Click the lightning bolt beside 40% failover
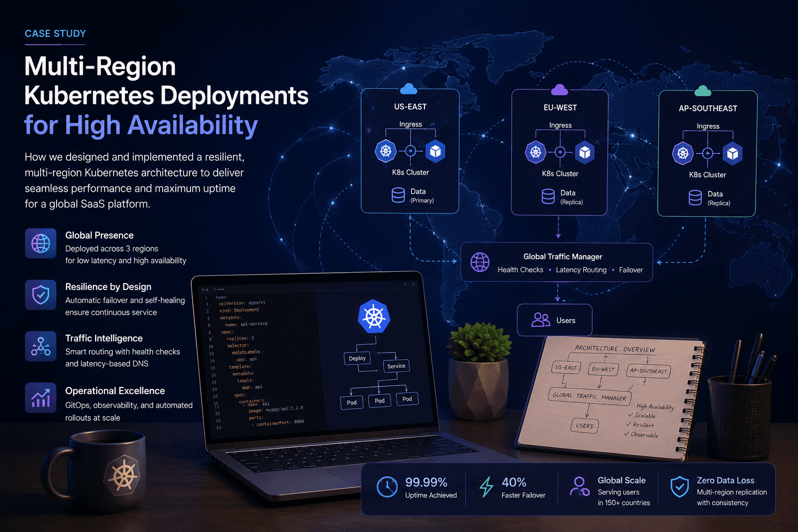Image resolution: width=798 pixels, height=532 pixels. point(486,487)
